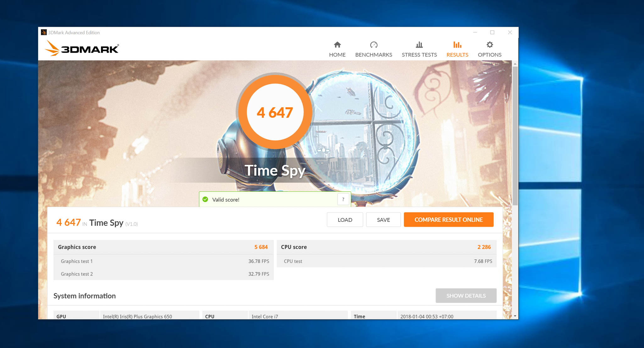
Task: Go to STRESS TESTS tab label
Action: coord(419,55)
